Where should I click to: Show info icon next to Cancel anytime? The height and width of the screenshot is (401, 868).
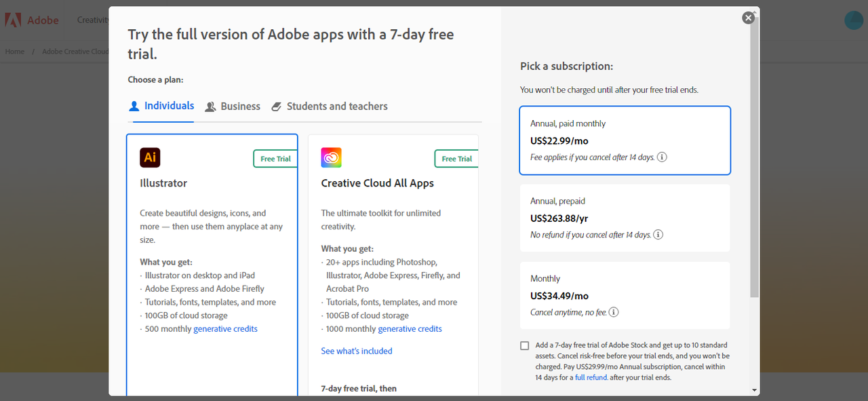pyautogui.click(x=614, y=313)
